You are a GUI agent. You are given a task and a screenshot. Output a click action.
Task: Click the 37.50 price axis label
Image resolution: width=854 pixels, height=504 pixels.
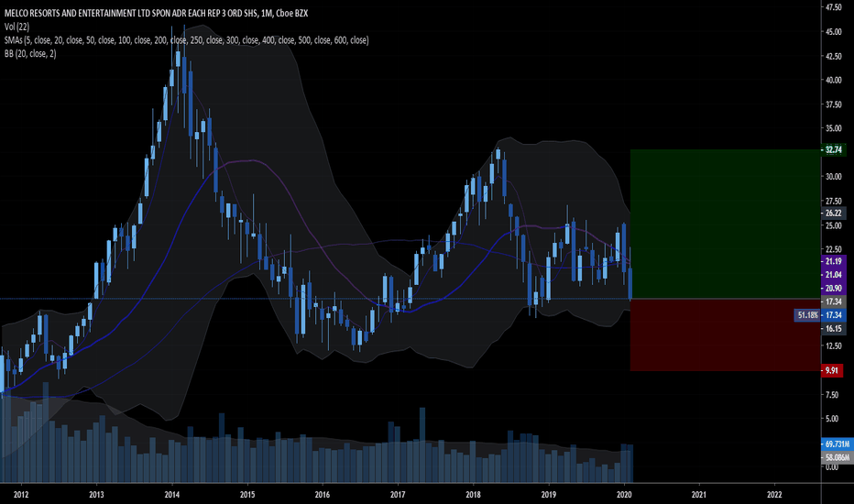pos(834,104)
